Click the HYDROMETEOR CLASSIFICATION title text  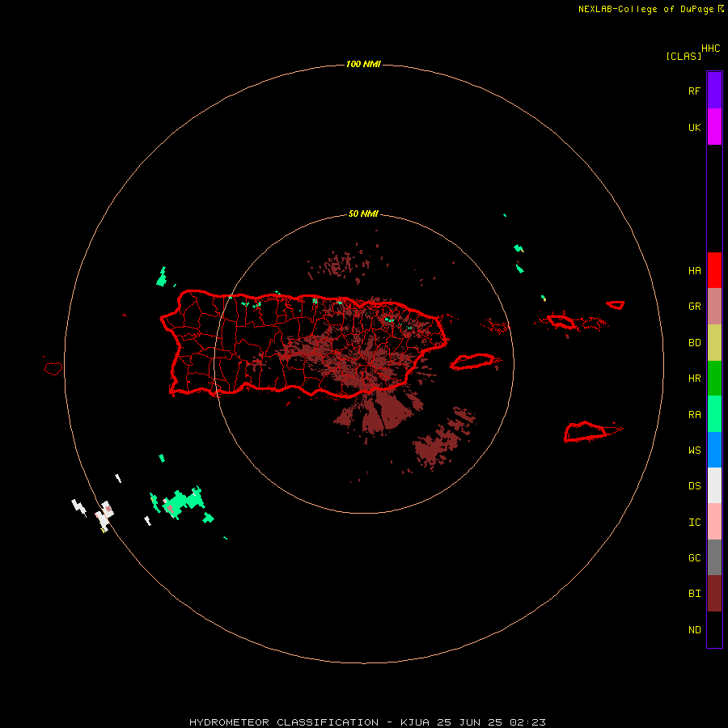284,722
